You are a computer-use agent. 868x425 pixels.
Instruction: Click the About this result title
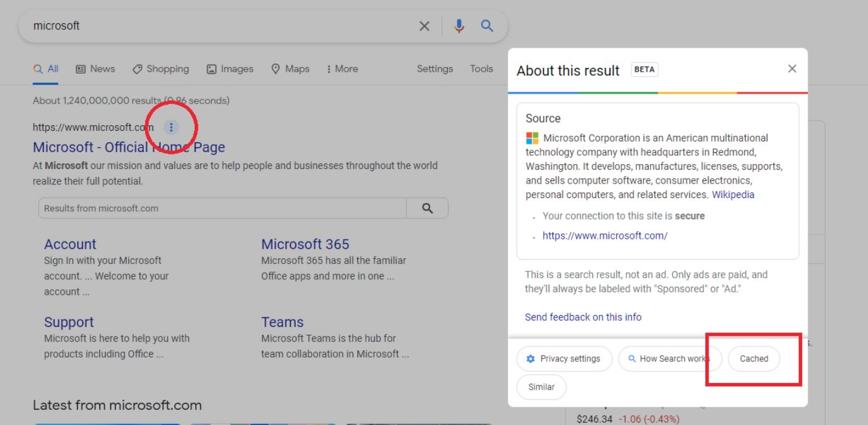pyautogui.click(x=568, y=70)
